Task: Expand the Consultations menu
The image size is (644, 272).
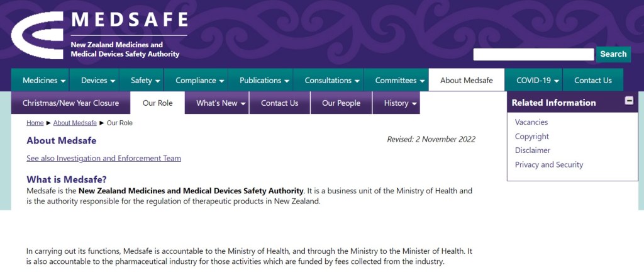Action: [x=331, y=81]
